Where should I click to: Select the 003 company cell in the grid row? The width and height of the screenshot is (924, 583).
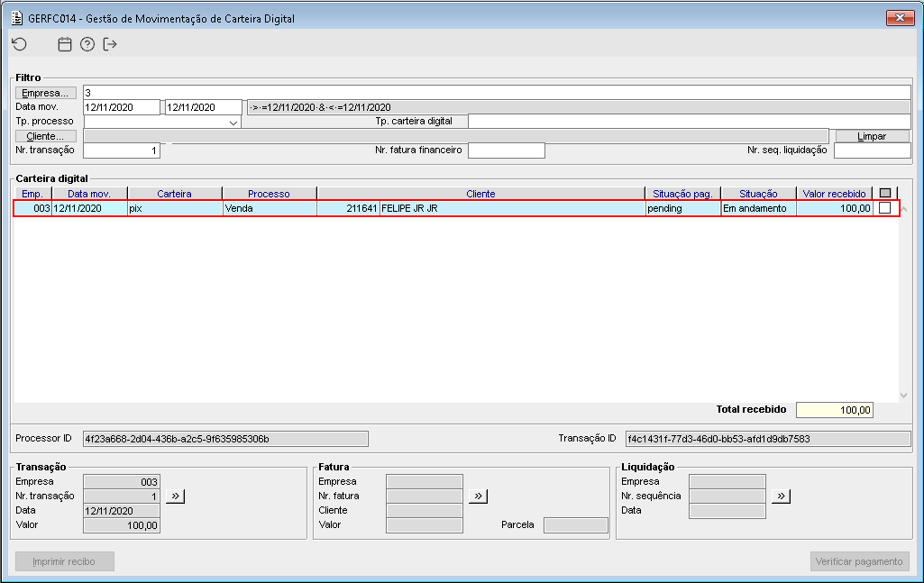[x=33, y=208]
